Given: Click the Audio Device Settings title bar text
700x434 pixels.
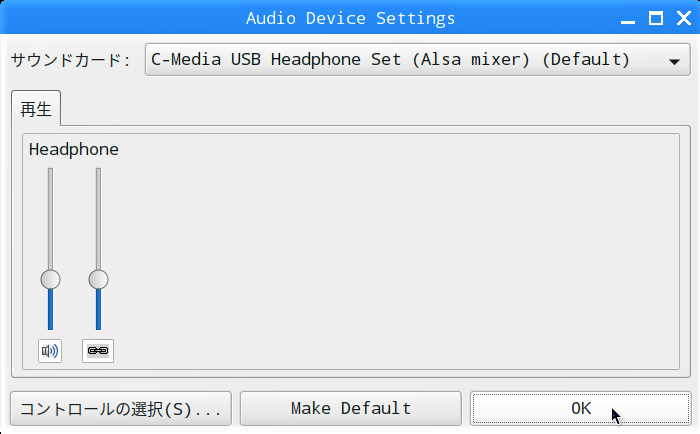Looking at the screenshot, I should tap(350, 18).
